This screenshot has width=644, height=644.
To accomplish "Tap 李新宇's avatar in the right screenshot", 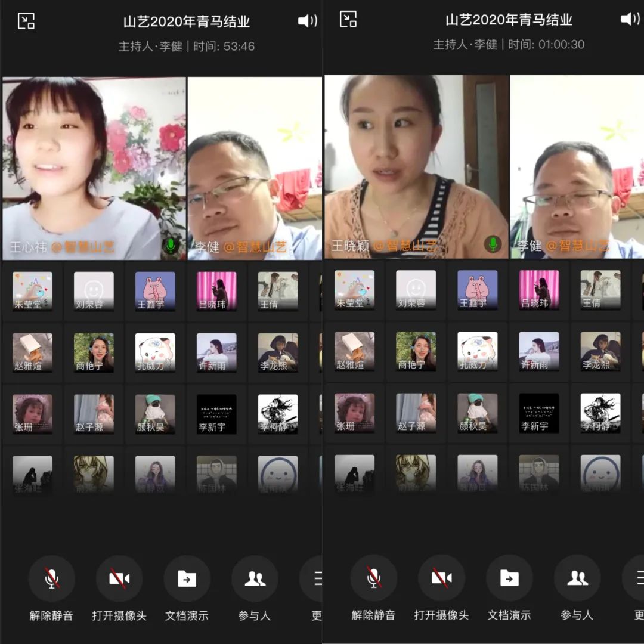I will coord(539,413).
